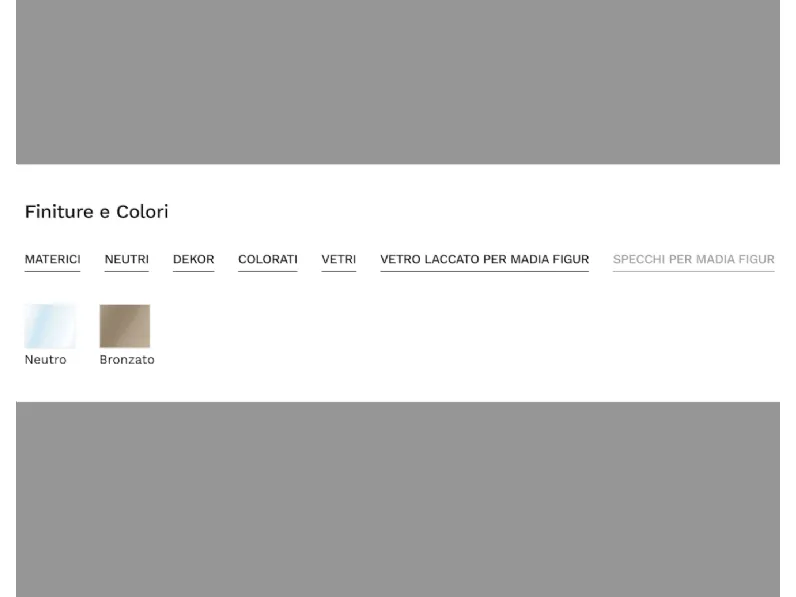Click the Bronzato text label

point(127,359)
